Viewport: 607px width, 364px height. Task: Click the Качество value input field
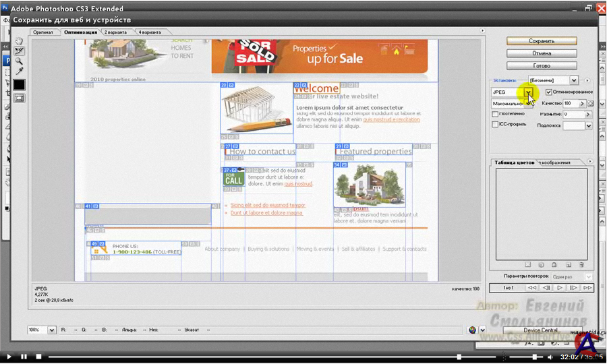[x=571, y=104]
